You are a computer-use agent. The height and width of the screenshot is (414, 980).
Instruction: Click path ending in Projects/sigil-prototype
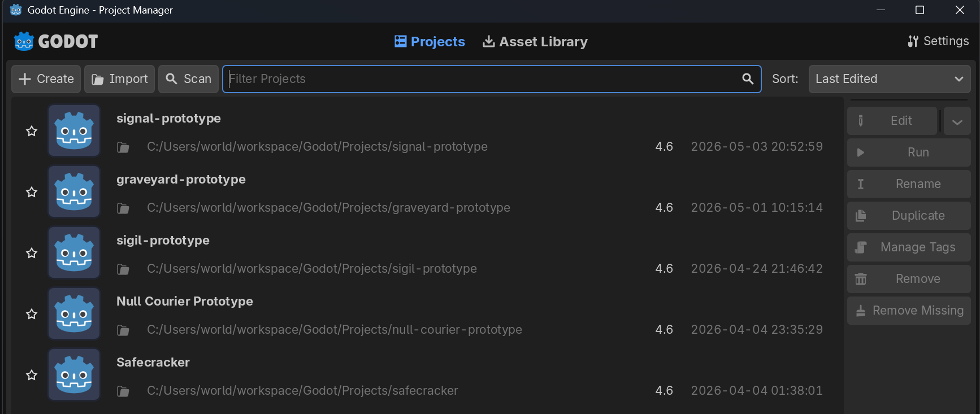click(312, 269)
